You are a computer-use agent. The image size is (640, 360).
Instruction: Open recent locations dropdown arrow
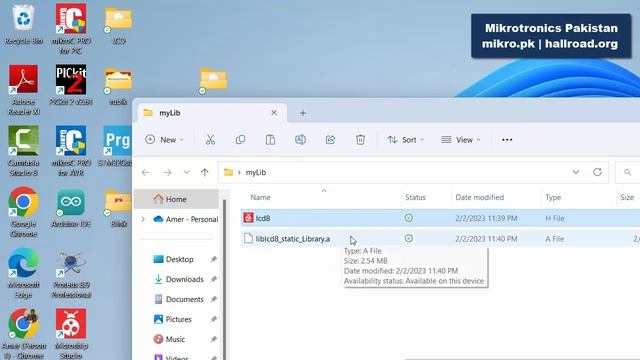pyautogui.click(x=187, y=172)
